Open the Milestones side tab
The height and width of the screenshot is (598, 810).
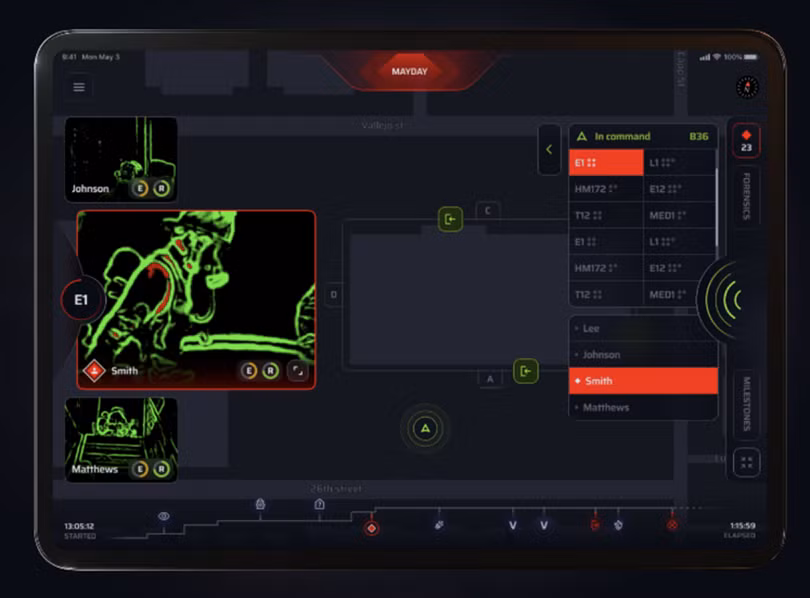pyautogui.click(x=746, y=403)
